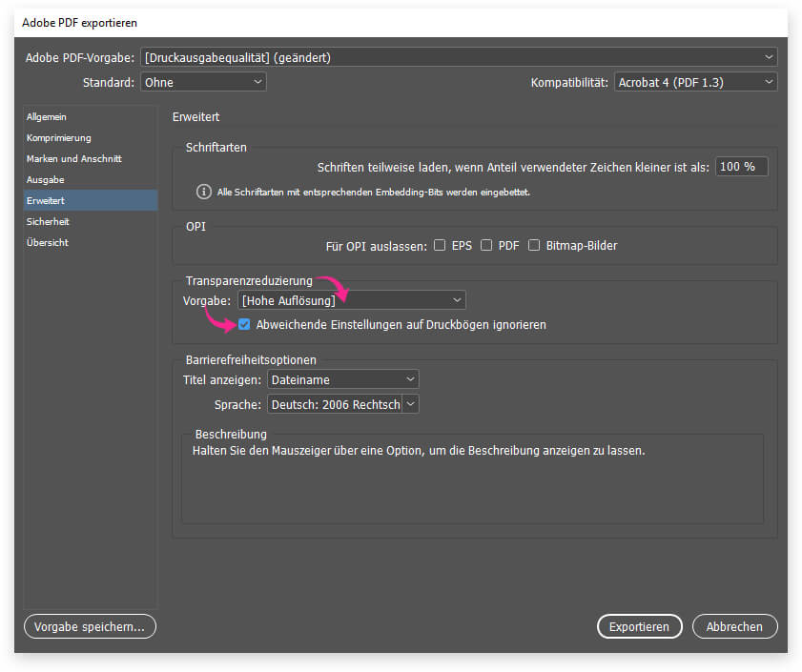Enable the EPS checkbox under OPI
802x672 pixels.
(x=440, y=245)
